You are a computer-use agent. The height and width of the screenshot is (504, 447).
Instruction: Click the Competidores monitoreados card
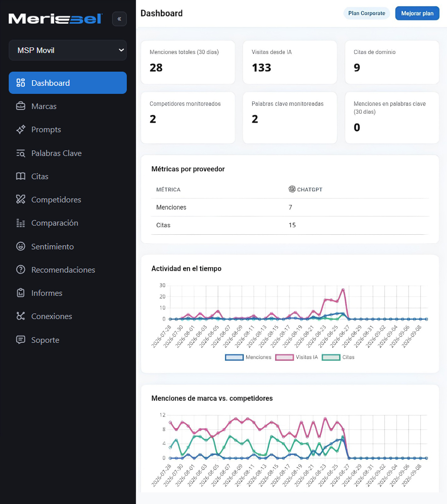click(188, 118)
